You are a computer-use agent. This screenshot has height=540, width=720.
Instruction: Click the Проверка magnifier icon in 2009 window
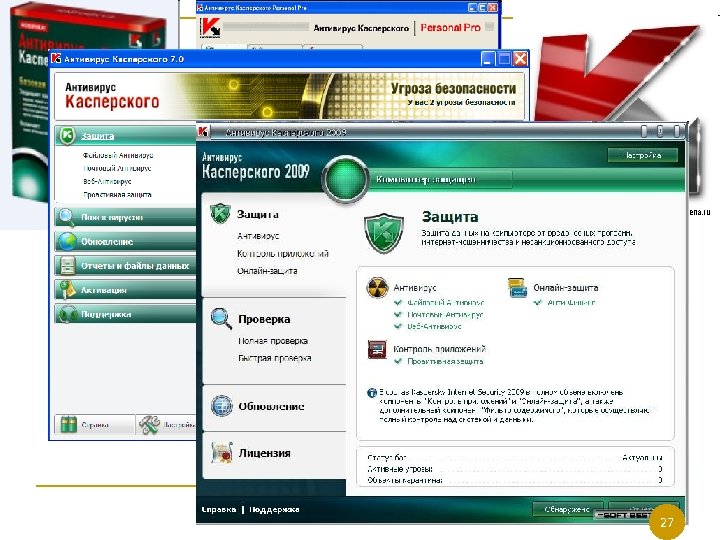point(221,318)
